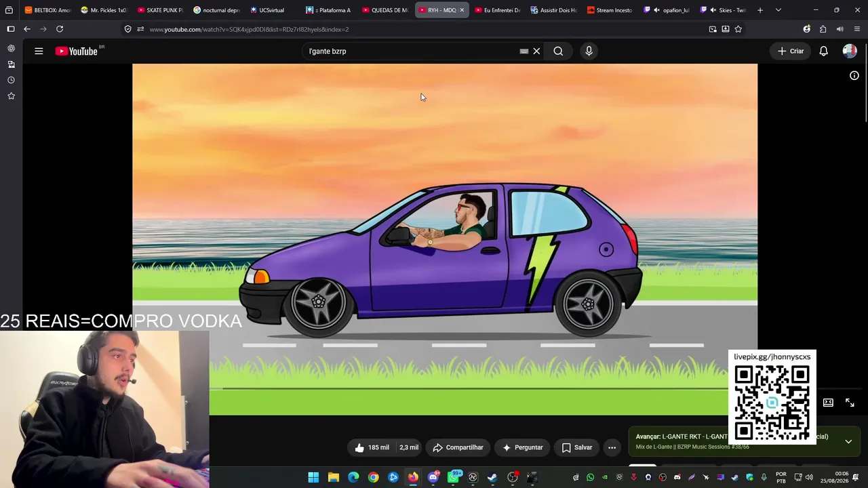Open Google Chrome from the taskbar

tap(373, 477)
